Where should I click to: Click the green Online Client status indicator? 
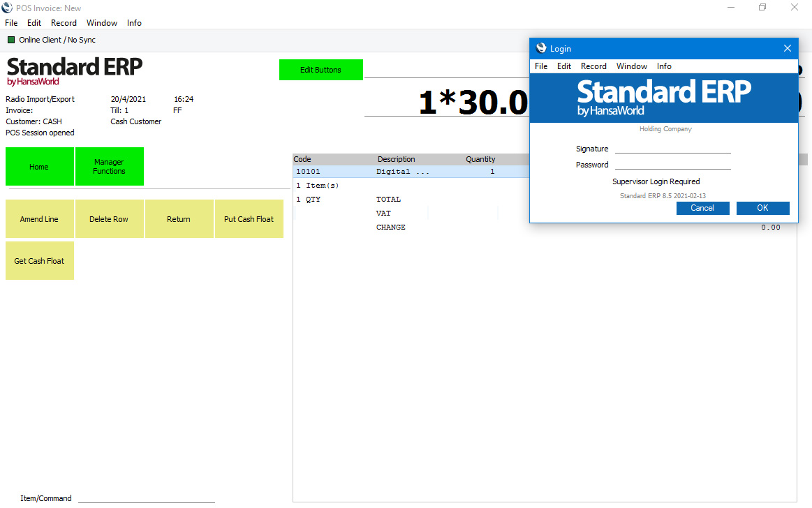tap(11, 40)
